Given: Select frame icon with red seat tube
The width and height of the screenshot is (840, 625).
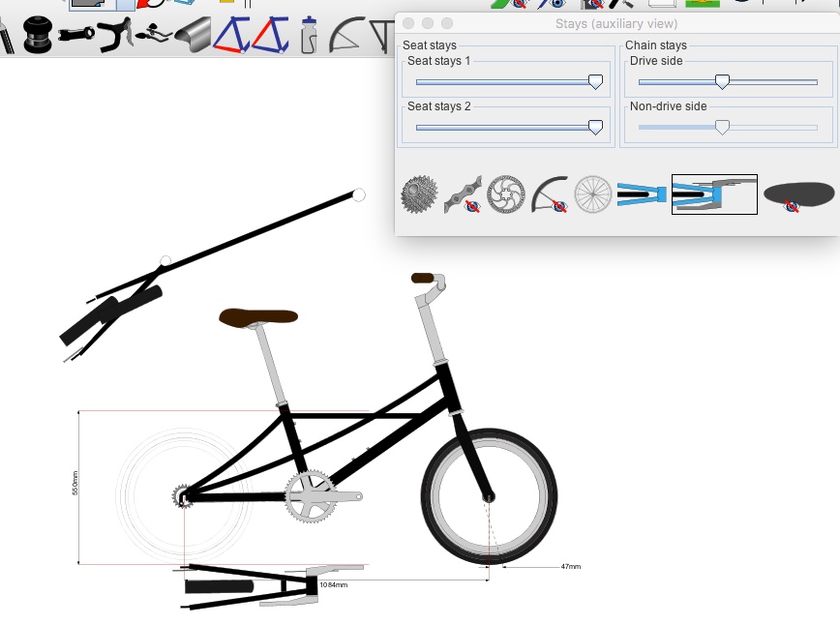Looking at the screenshot, I should coord(270,35).
